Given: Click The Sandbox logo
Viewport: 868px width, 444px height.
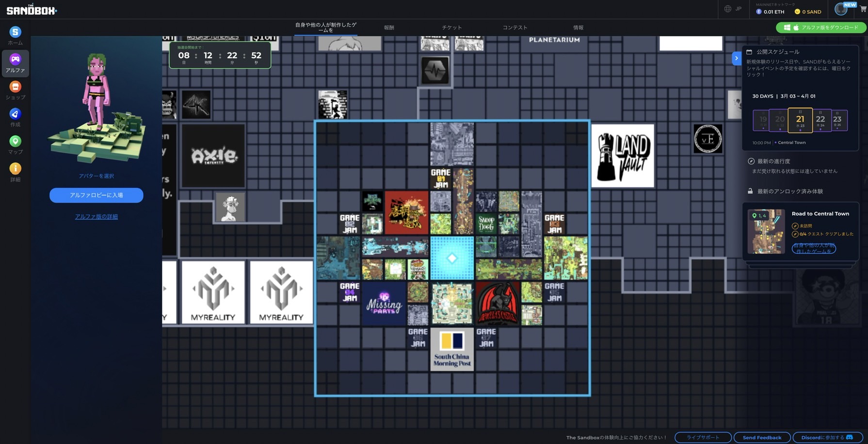Looking at the screenshot, I should click(x=32, y=9).
